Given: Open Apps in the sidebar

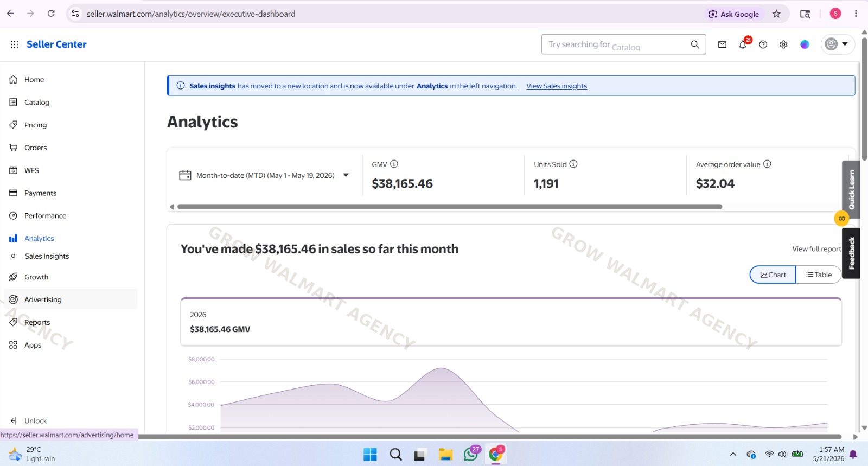Looking at the screenshot, I should click(33, 346).
